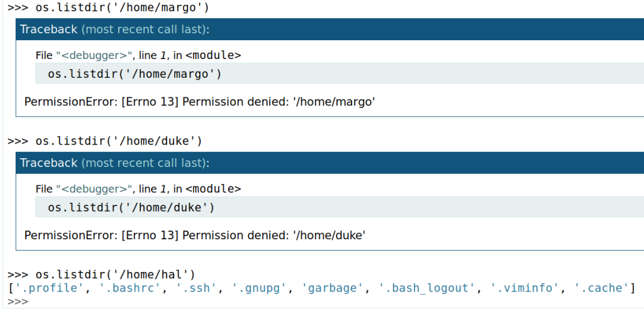Click the File "<debugger>" line in the margo traceback
Image resolution: width=644 pixels, height=309 pixels.
[x=138, y=55]
